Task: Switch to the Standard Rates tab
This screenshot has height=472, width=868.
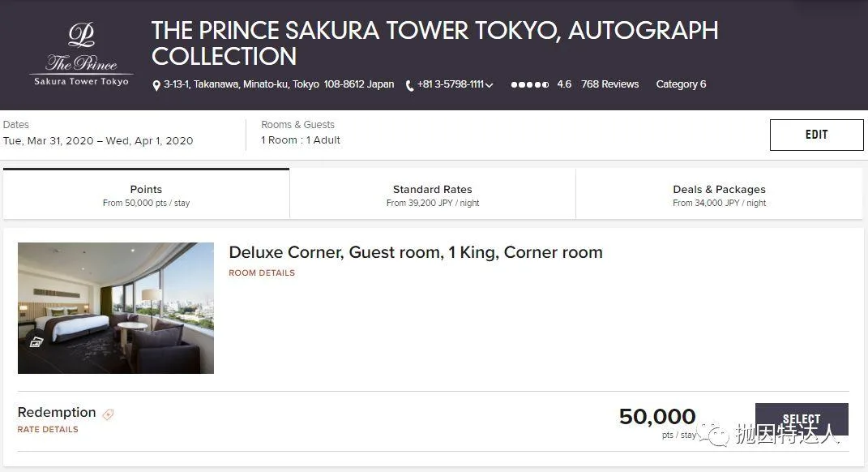Action: tap(432, 195)
